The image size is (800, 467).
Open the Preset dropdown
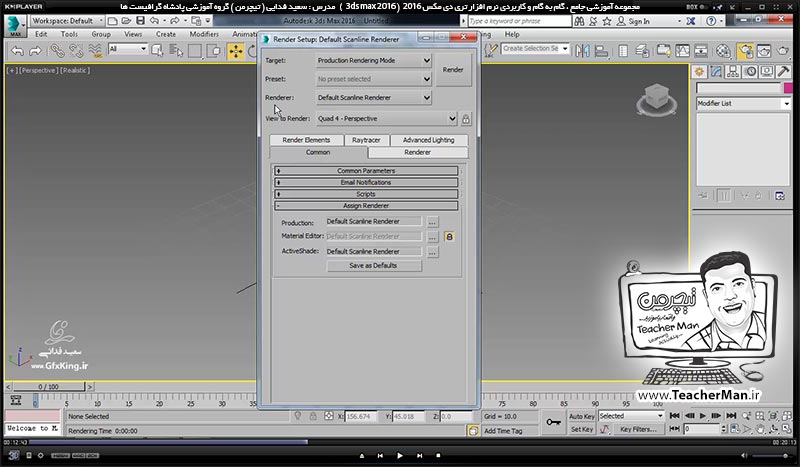pos(374,79)
